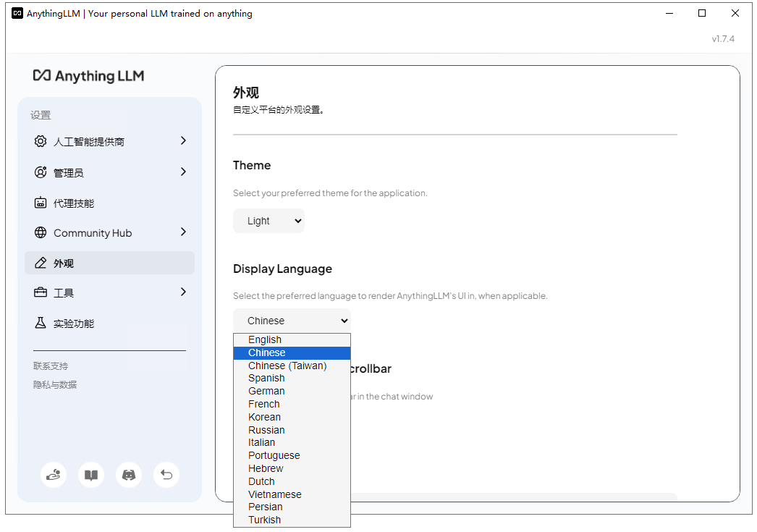Open the Light theme dropdown
Viewport: 757px width, 532px height.
point(269,221)
